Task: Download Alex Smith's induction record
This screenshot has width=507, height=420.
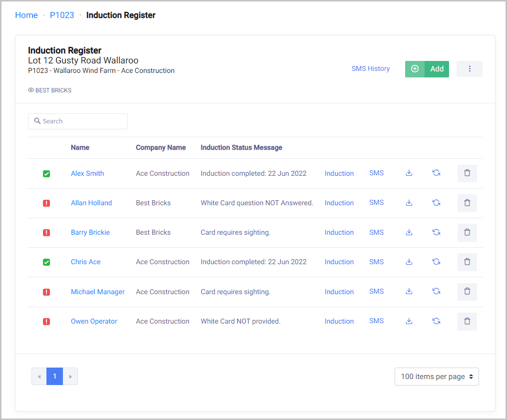Action: 409,173
